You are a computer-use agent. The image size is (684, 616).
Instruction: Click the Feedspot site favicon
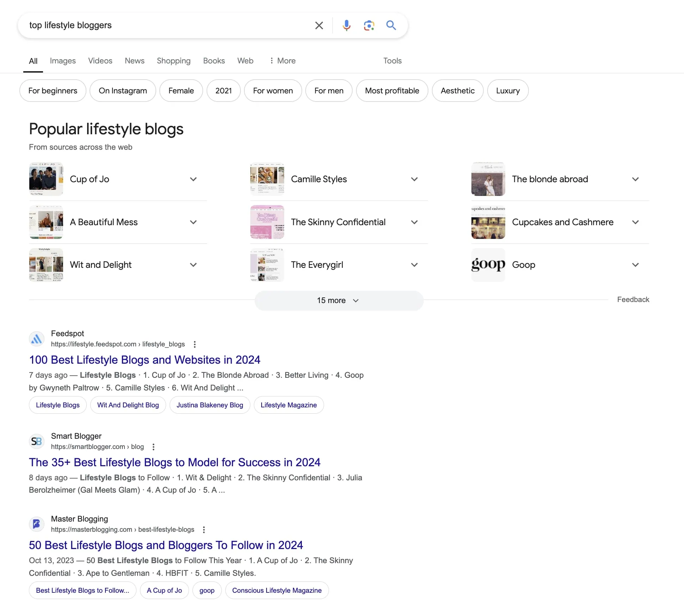(x=37, y=339)
